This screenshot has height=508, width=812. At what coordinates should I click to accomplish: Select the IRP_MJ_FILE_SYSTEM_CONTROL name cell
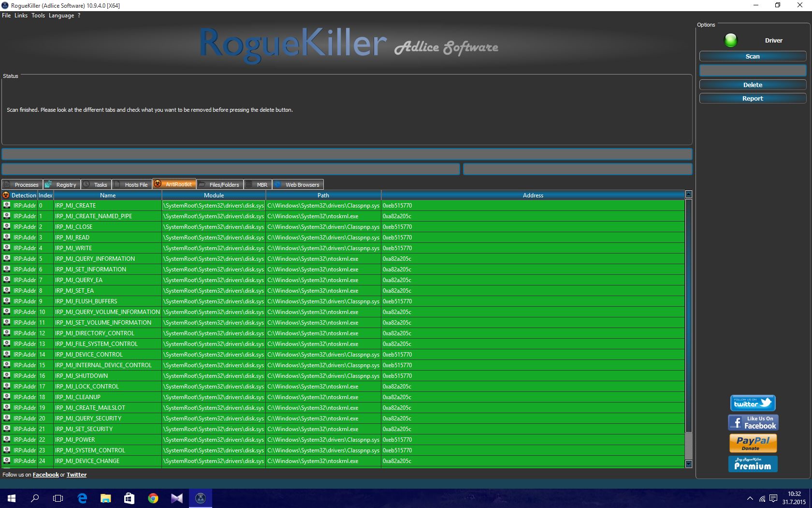pos(107,344)
